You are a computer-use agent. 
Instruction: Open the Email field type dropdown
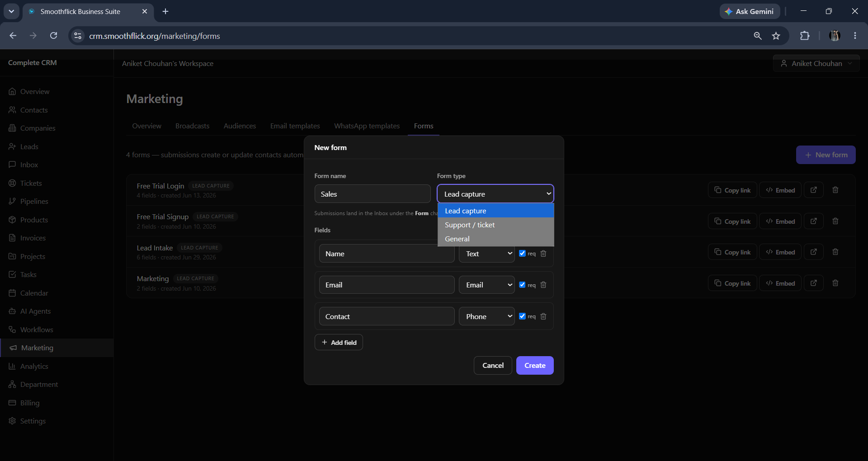(x=487, y=285)
